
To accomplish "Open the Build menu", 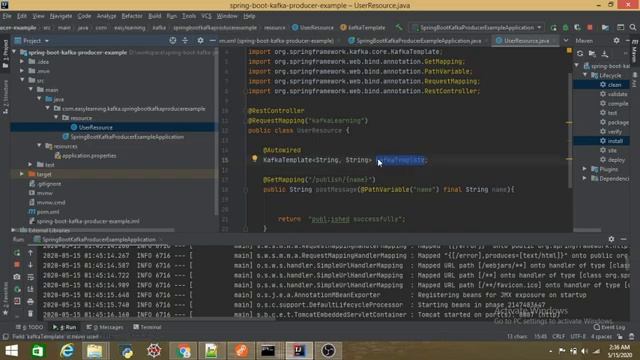I will [x=154, y=16].
